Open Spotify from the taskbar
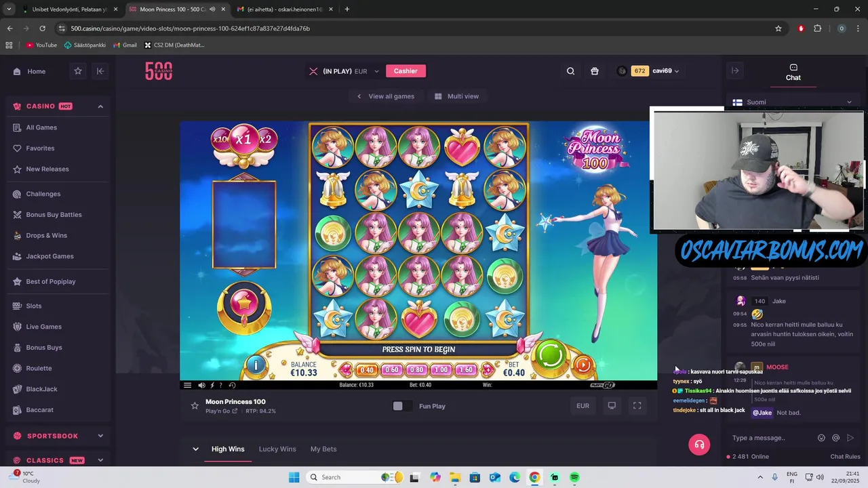The image size is (868, 488). [x=574, y=477]
